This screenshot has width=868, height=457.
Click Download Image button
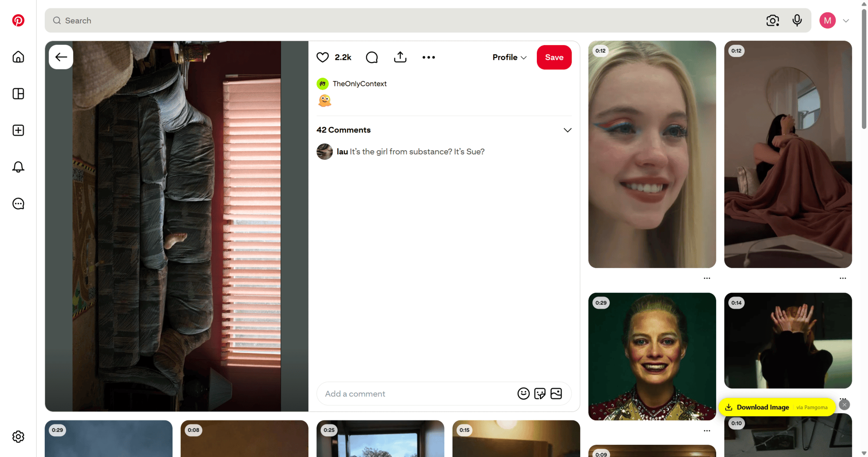pyautogui.click(x=777, y=407)
